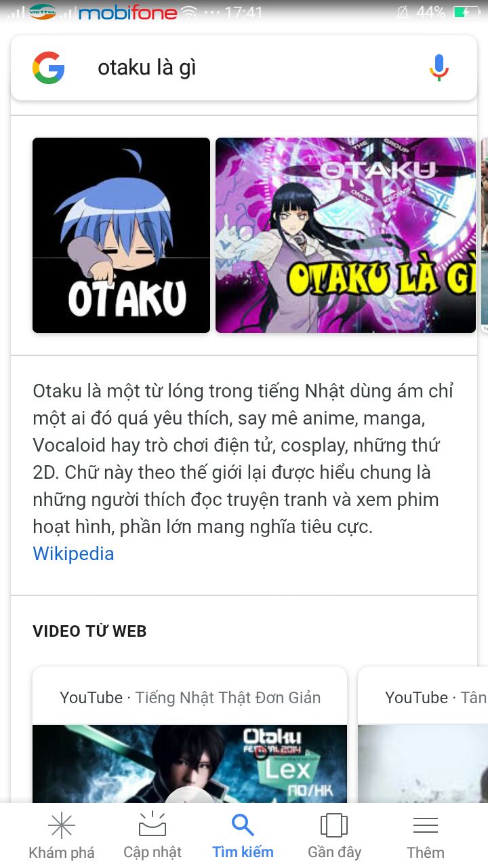Activate the microphone voice search icon
The image size is (488, 868).
[x=439, y=68]
